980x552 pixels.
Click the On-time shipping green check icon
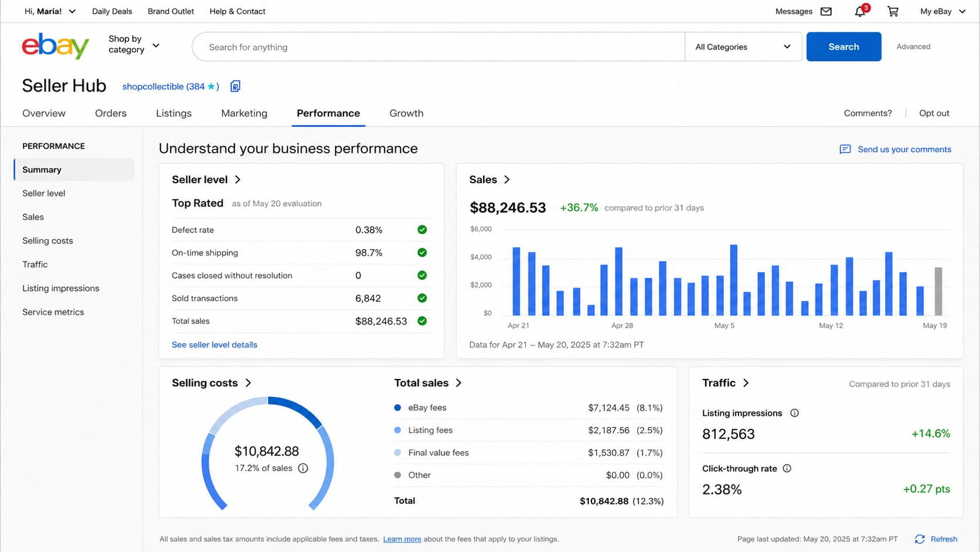coord(422,252)
